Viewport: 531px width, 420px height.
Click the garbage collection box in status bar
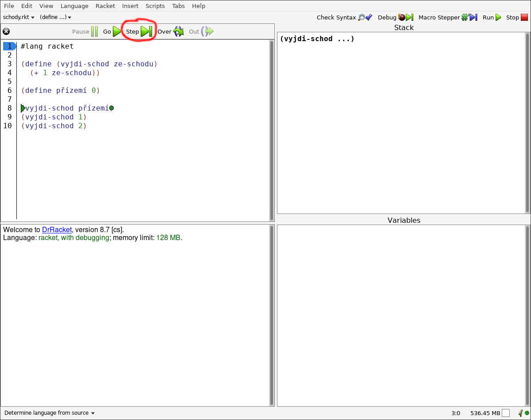[506, 413]
